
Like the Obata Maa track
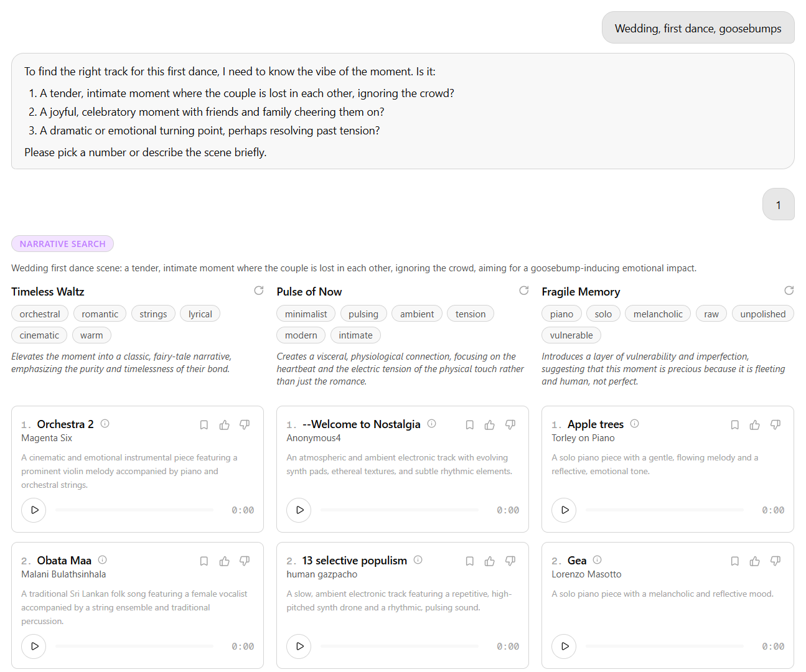(225, 561)
